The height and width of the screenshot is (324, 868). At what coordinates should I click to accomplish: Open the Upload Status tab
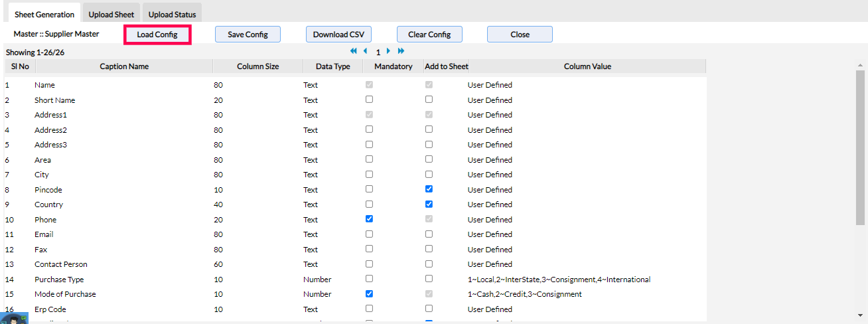(172, 14)
